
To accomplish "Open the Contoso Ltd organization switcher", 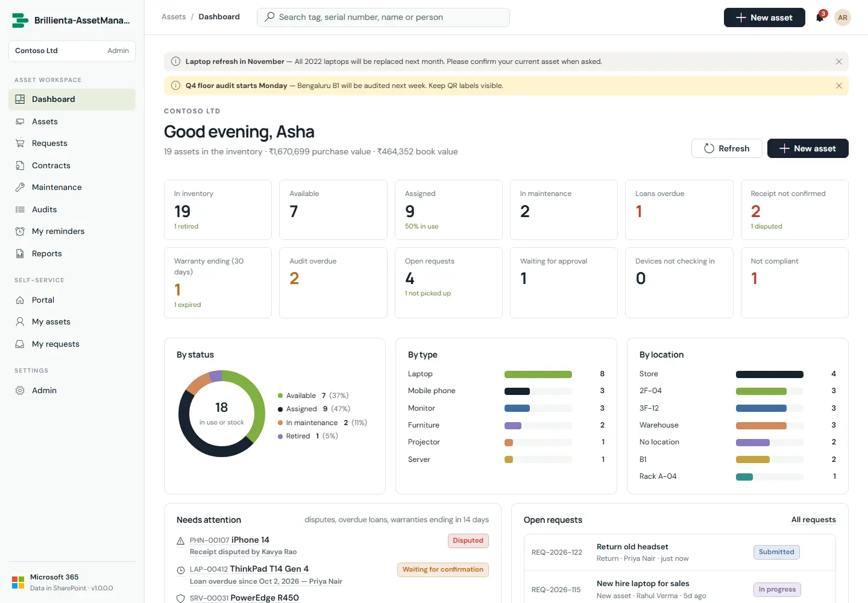I will click(72, 51).
